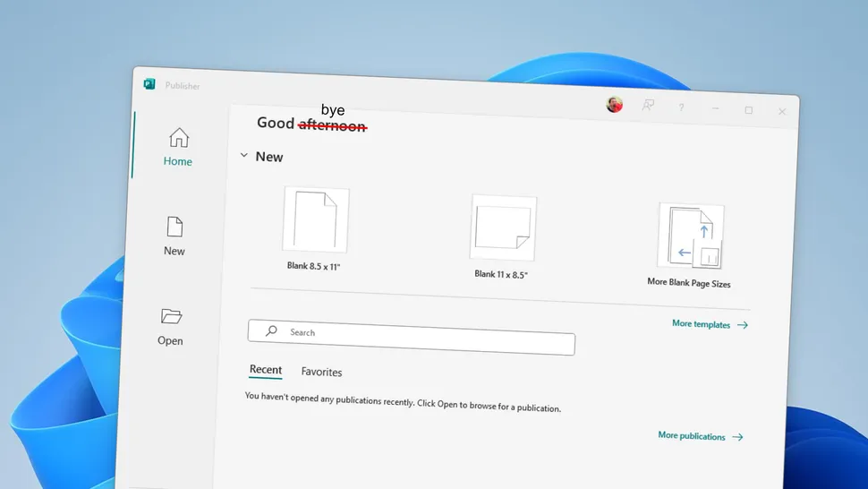
Task: Open More Blank Page Sizes thumbnail
Action: point(691,236)
